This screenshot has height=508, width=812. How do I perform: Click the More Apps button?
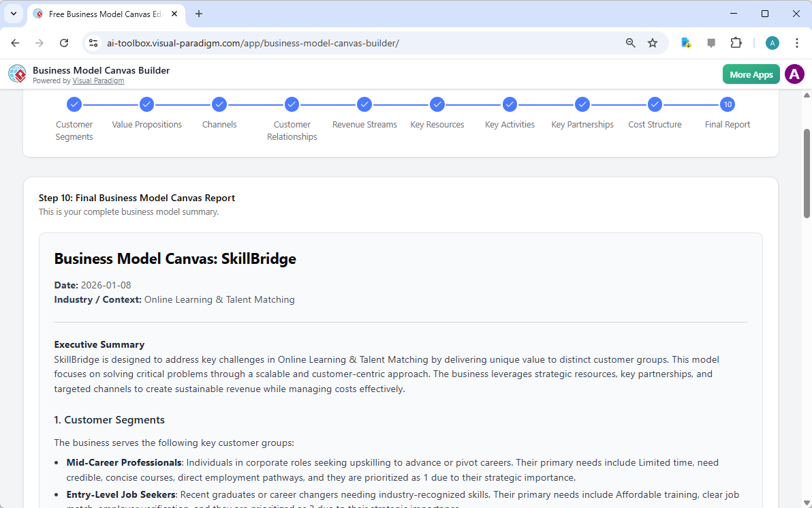click(751, 74)
